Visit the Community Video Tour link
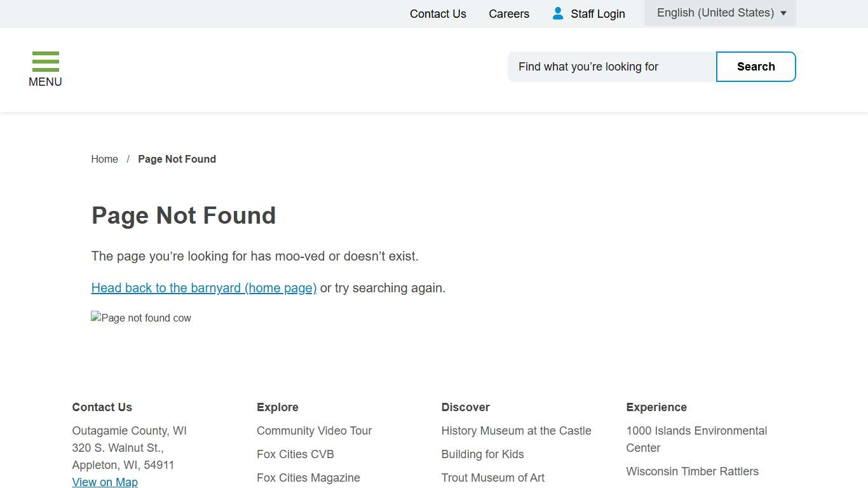 click(314, 430)
